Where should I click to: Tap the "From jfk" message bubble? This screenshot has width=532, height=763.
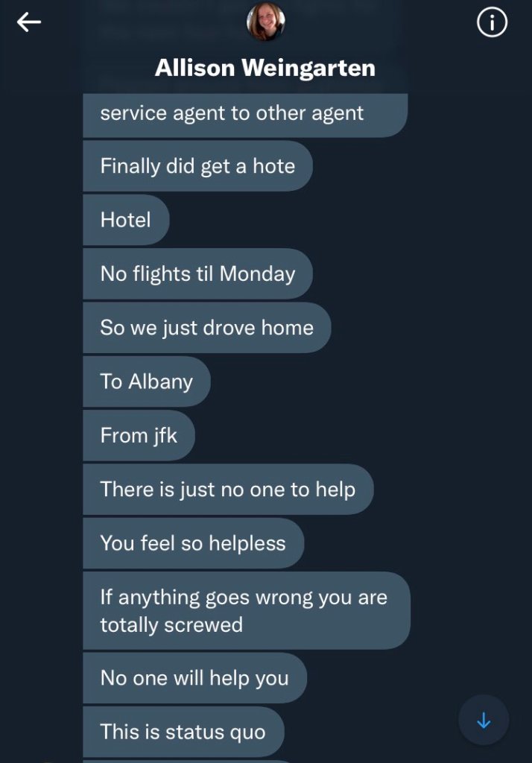coord(139,435)
